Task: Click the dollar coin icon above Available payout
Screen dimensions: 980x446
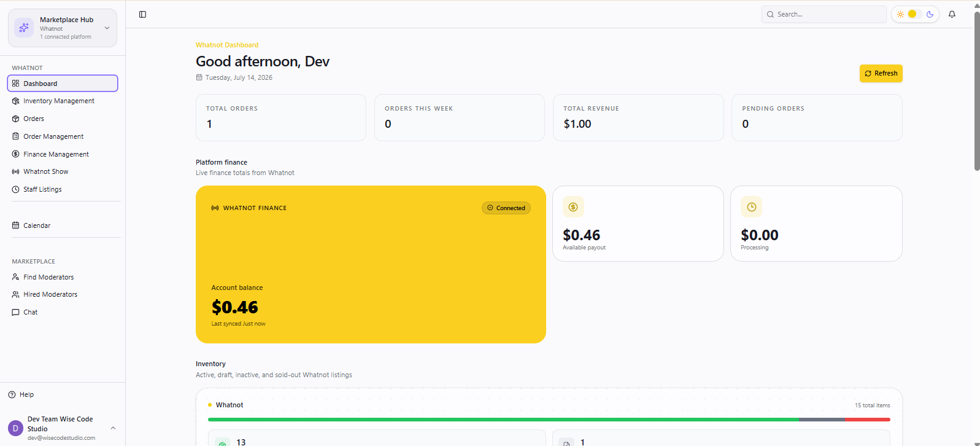Action: [573, 207]
